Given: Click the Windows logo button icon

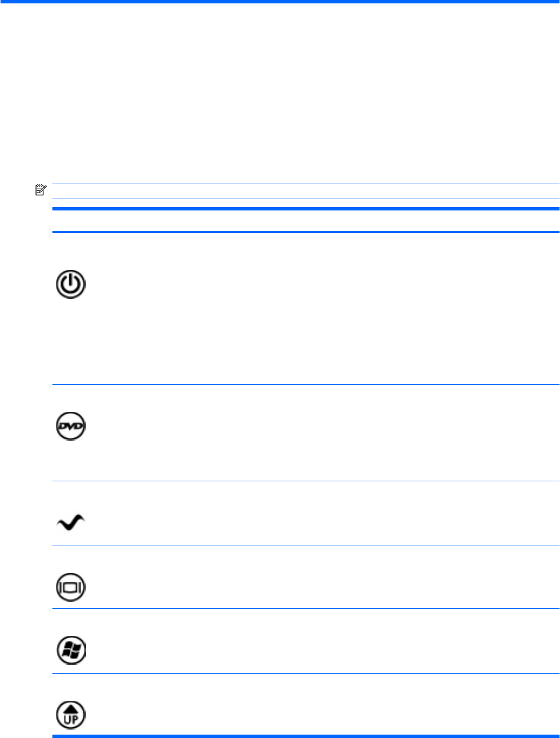Looking at the screenshot, I should click(70, 651).
